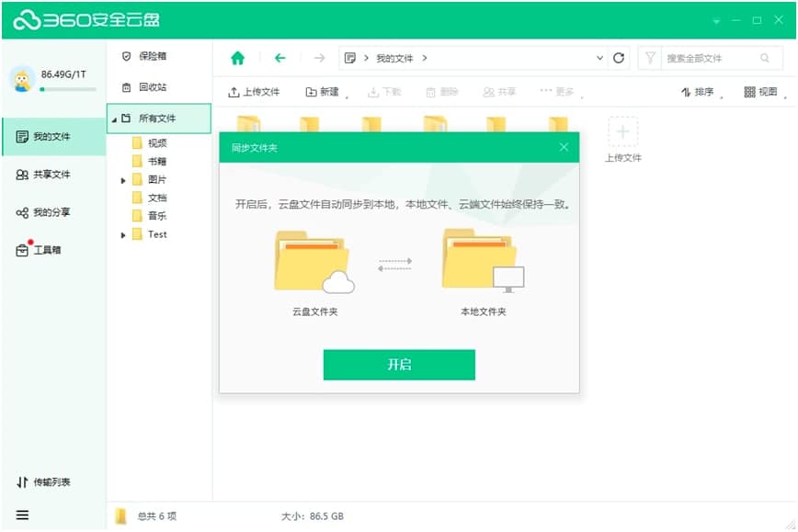Navigate back with the left arrow

tap(279, 58)
